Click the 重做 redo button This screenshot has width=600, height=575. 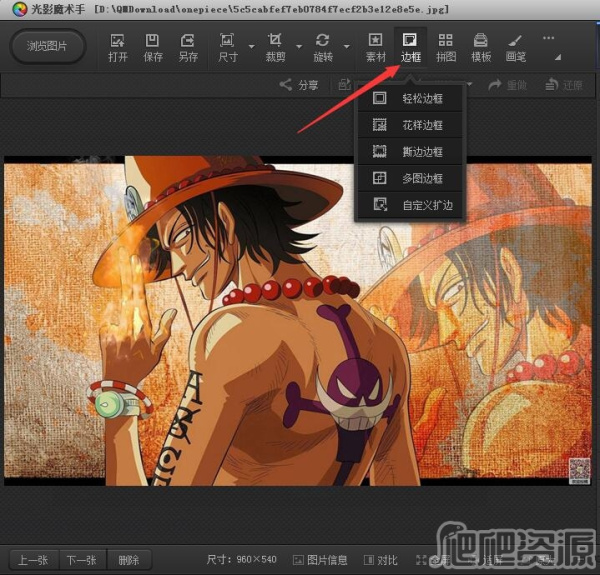pyautogui.click(x=508, y=85)
